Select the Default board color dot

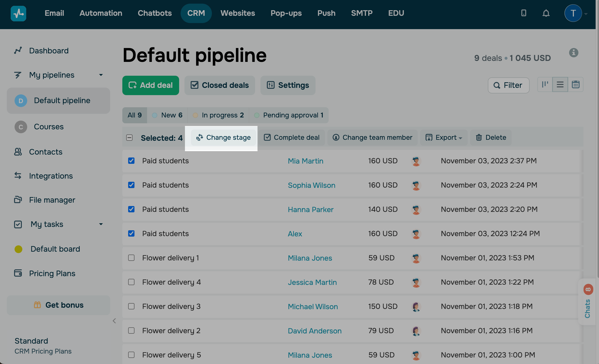[x=18, y=249]
